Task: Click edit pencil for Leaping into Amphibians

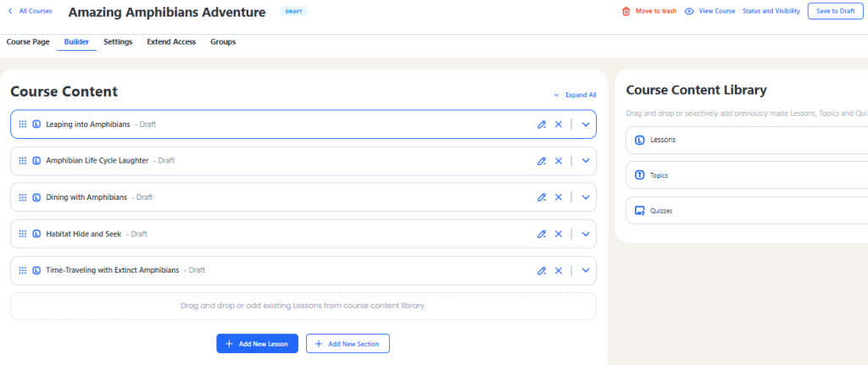Action: (542, 124)
